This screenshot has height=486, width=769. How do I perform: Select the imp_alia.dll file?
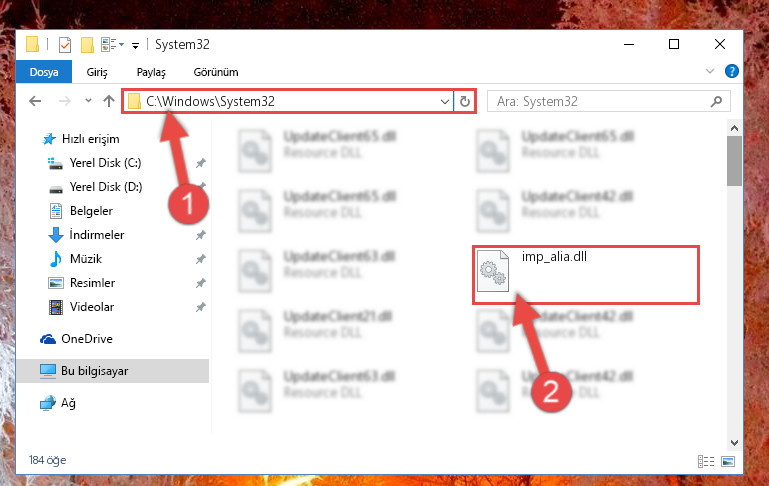click(586, 275)
